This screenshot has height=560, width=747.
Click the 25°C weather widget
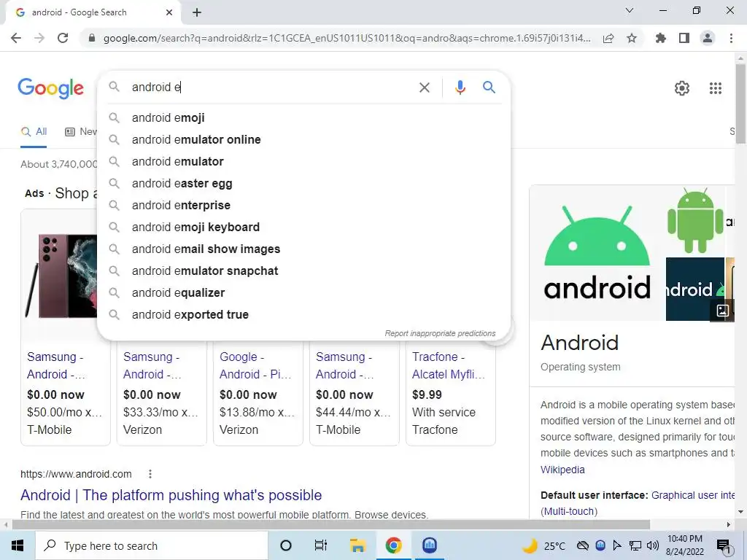click(543, 545)
